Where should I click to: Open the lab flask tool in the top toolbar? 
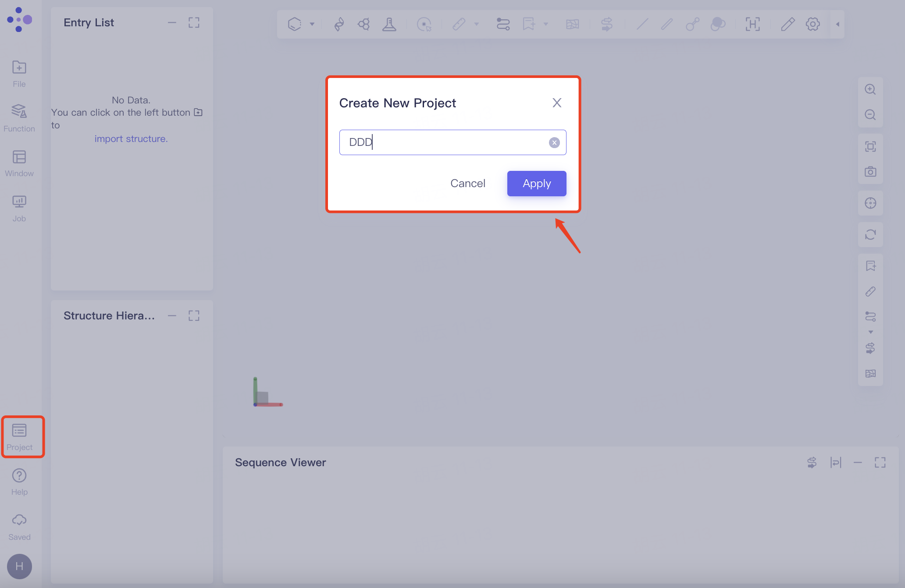[x=390, y=24]
